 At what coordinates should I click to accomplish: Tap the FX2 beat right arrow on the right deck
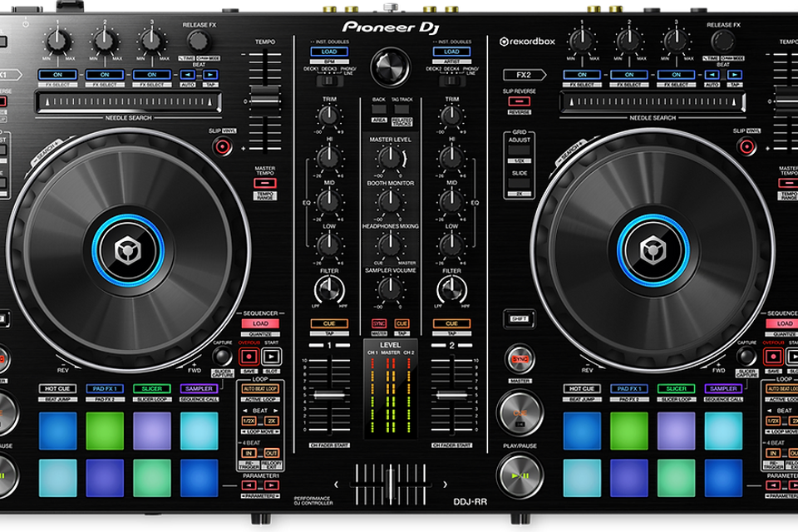point(734,75)
